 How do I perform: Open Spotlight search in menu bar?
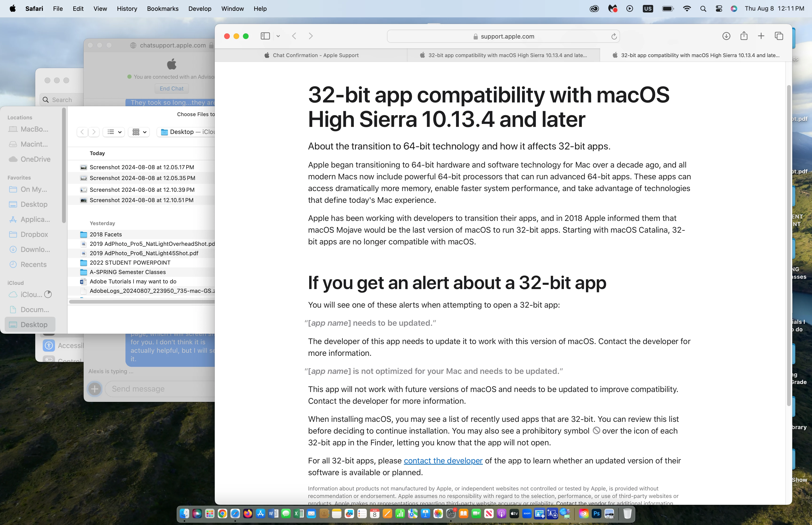(x=703, y=9)
